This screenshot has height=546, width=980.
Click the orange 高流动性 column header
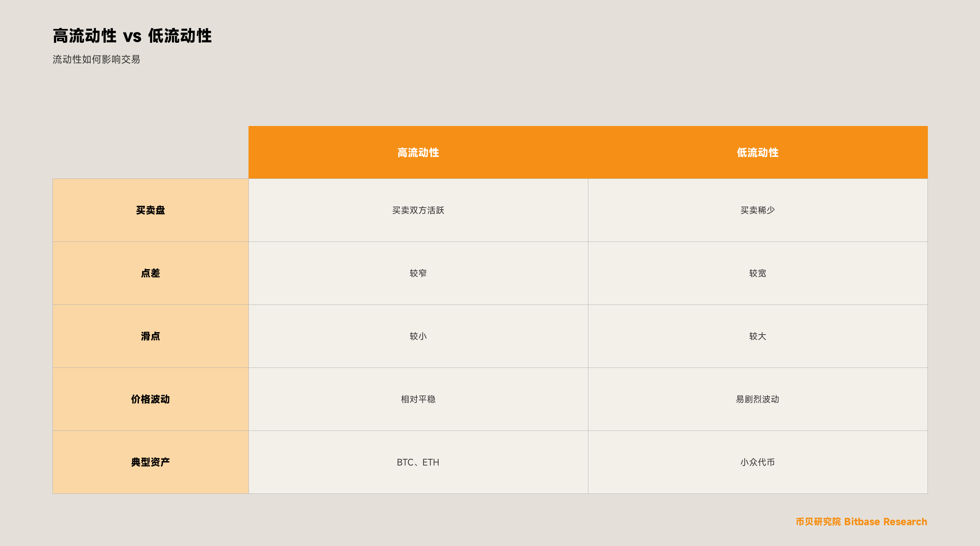[x=418, y=152]
